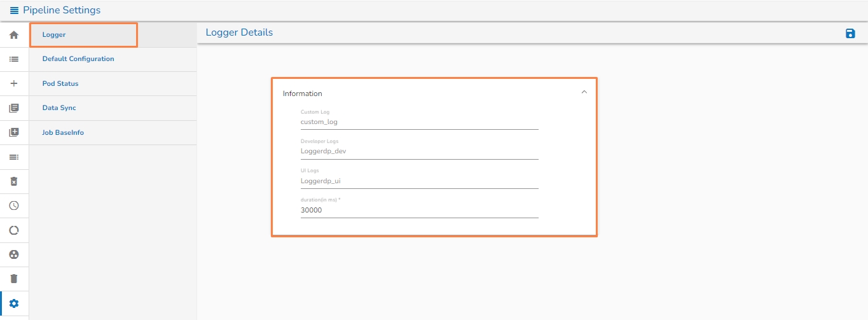Go to Pod Status settings
Image resolution: width=868 pixels, height=320 pixels.
coord(60,83)
